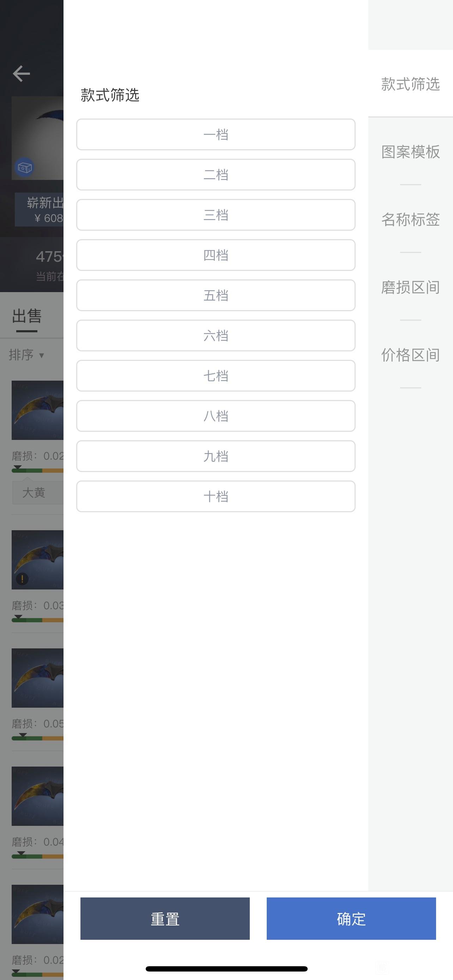This screenshot has width=453, height=980.
Task: Confirm filters with 确定 button
Action: [x=351, y=919]
